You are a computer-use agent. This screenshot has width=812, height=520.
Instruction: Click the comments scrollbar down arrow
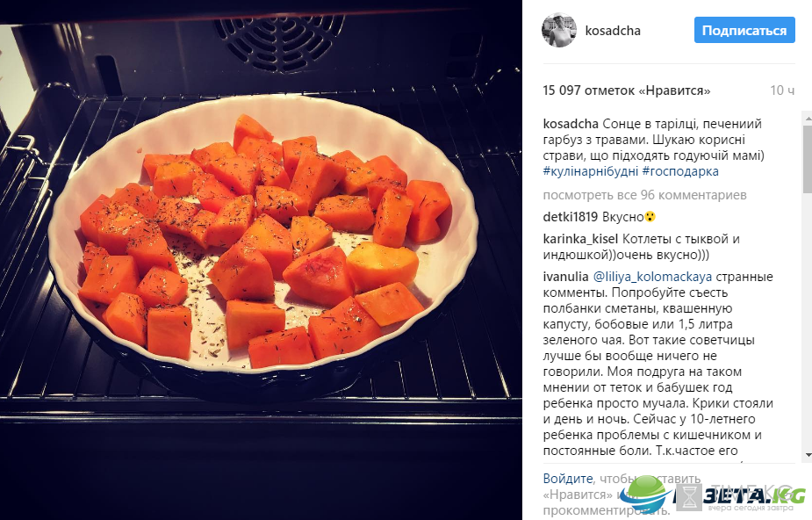(807, 455)
